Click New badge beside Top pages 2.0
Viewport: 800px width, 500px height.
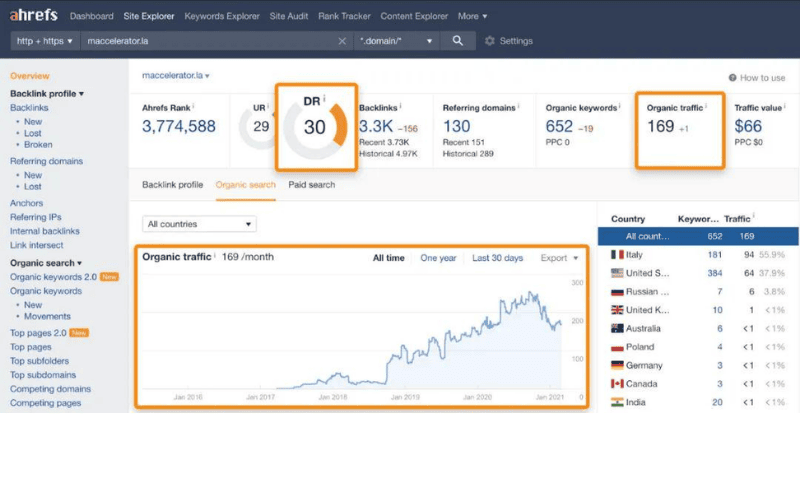(79, 333)
